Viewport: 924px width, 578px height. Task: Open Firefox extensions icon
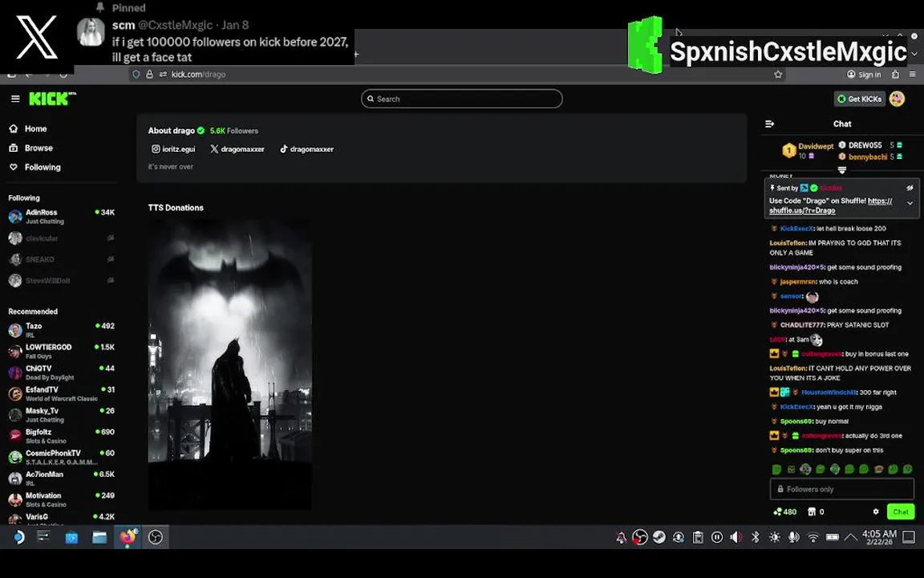click(x=896, y=75)
